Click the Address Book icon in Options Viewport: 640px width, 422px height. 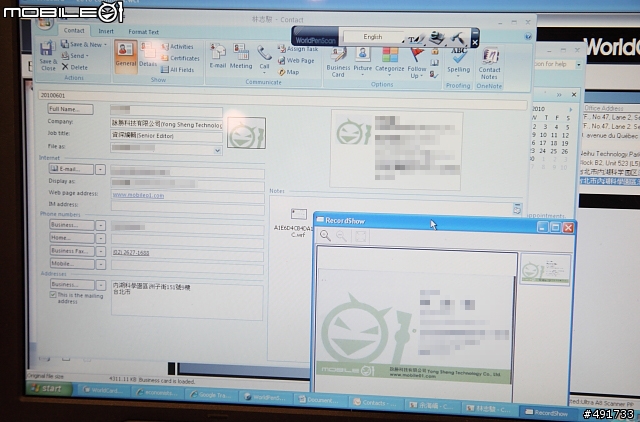tap(434, 63)
